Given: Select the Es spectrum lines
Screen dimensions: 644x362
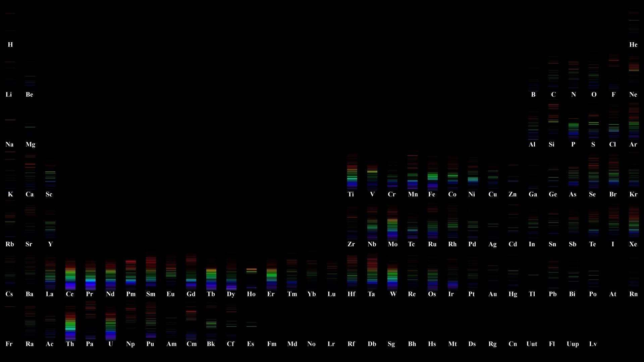Looking at the screenshot, I should click(251, 324).
